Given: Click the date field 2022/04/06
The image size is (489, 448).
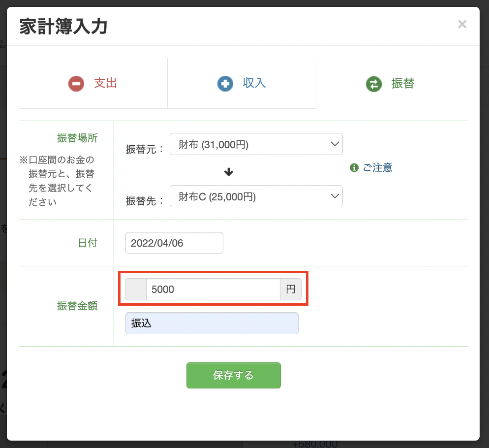Looking at the screenshot, I should tap(174, 243).
